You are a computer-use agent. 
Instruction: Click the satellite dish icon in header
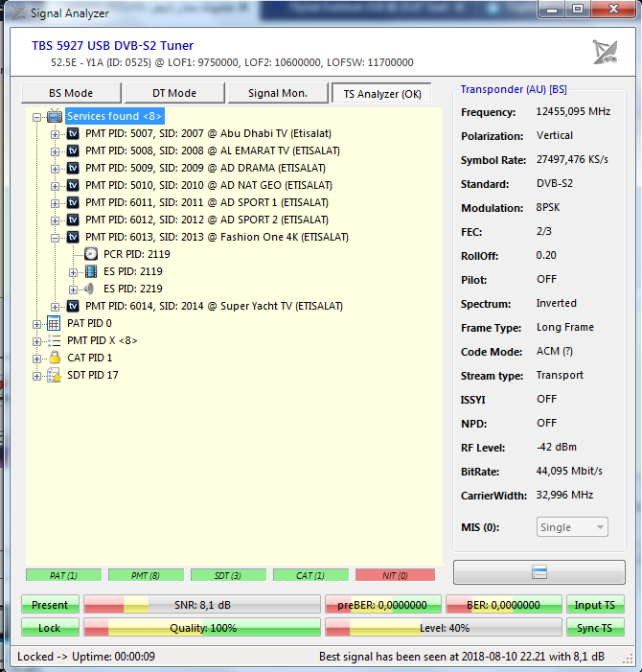(605, 53)
